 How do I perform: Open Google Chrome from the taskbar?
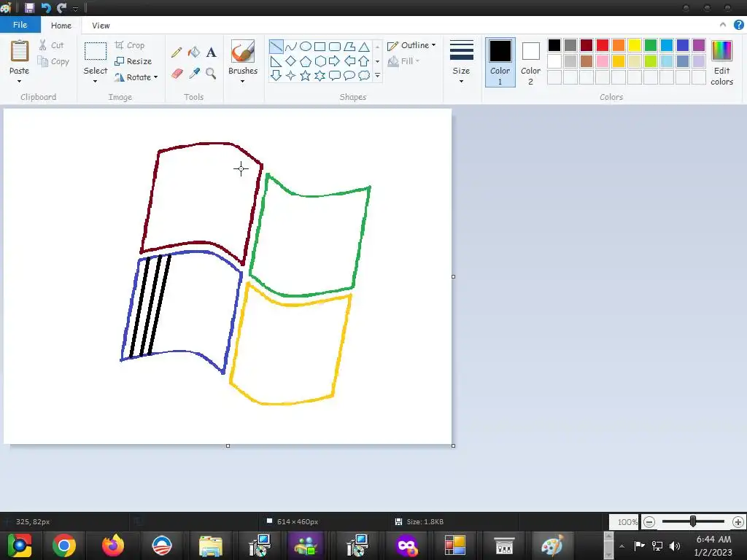pos(64,545)
